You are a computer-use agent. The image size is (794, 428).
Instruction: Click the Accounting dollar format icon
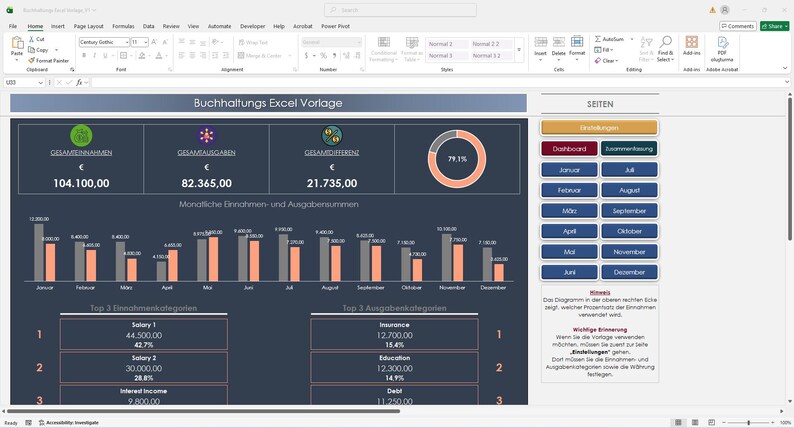coord(306,55)
